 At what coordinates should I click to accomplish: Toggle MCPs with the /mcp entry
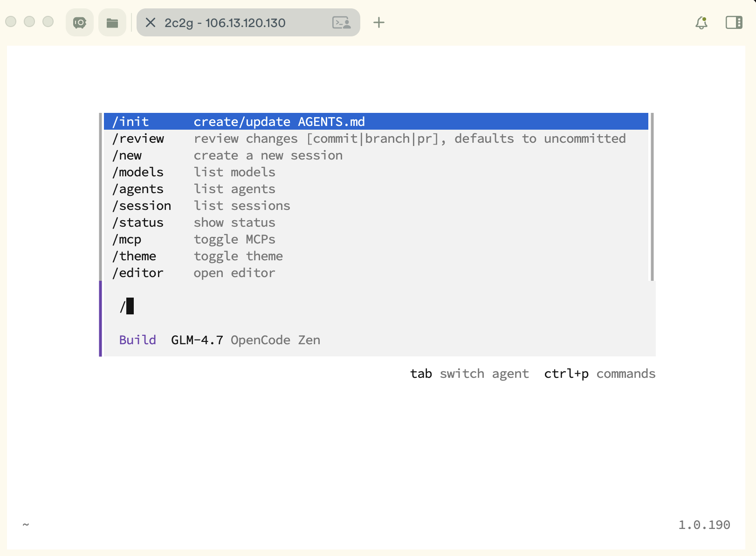pos(127,239)
